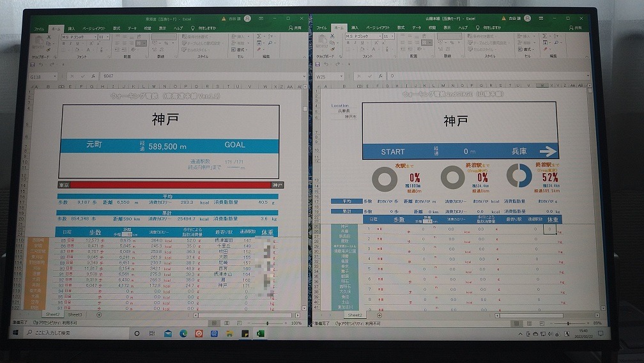This screenshot has width=644, height=363.
Task: Open the Name Box dropdown showing G118
Action: 54,77
